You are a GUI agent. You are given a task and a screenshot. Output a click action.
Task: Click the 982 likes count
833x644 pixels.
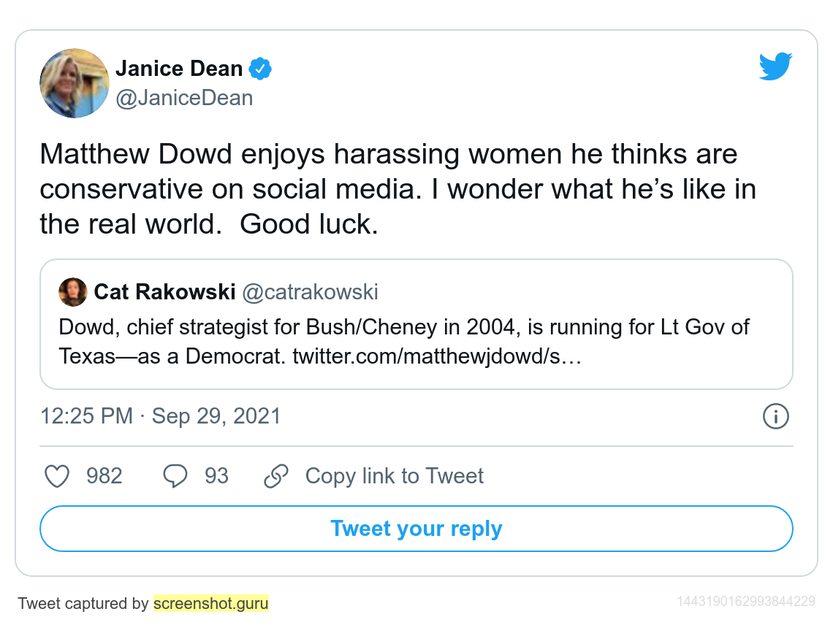104,476
